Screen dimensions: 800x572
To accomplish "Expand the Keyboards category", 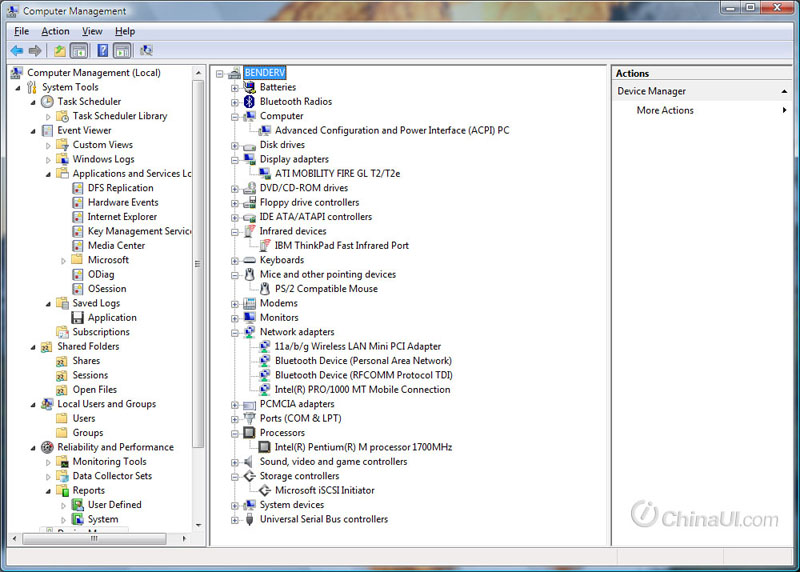I will (x=235, y=261).
